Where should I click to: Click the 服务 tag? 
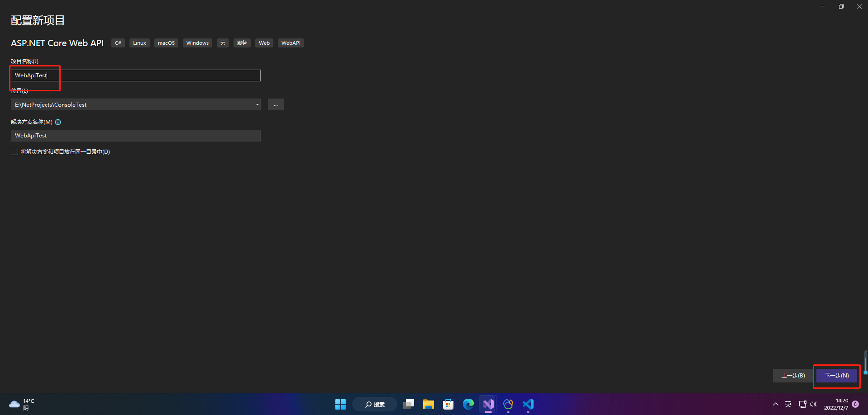pos(242,43)
